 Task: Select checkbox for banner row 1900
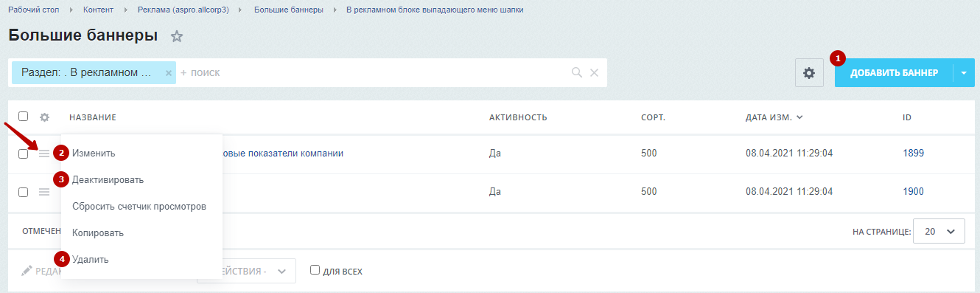[x=24, y=192]
